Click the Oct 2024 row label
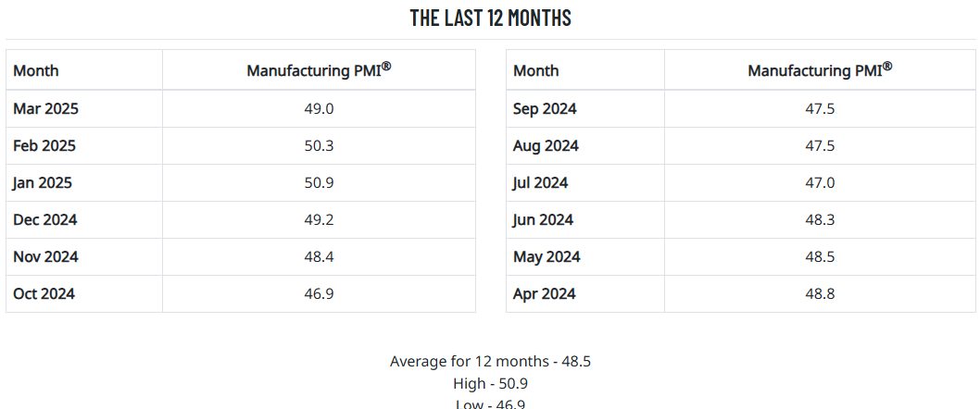This screenshot has width=980, height=409. point(44,294)
